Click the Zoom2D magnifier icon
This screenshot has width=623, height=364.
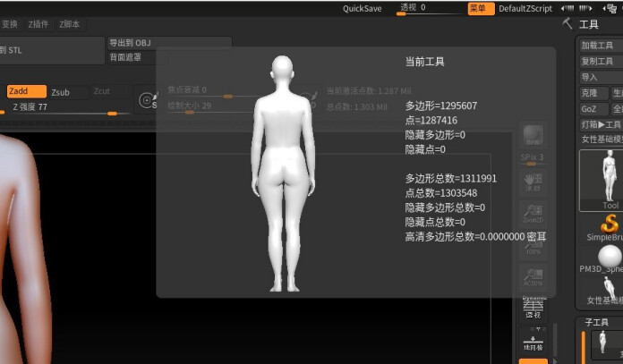coord(533,215)
